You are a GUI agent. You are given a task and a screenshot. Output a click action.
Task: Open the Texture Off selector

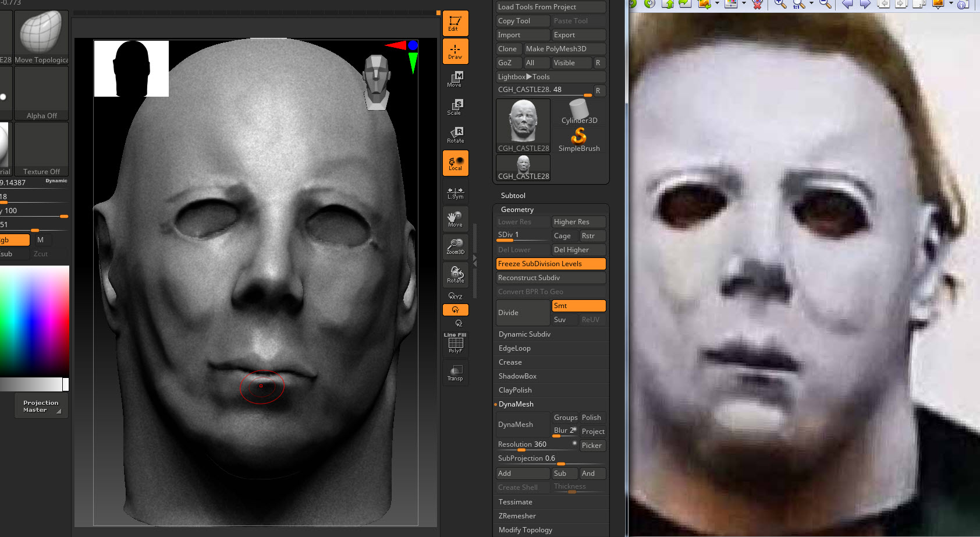pyautogui.click(x=41, y=149)
